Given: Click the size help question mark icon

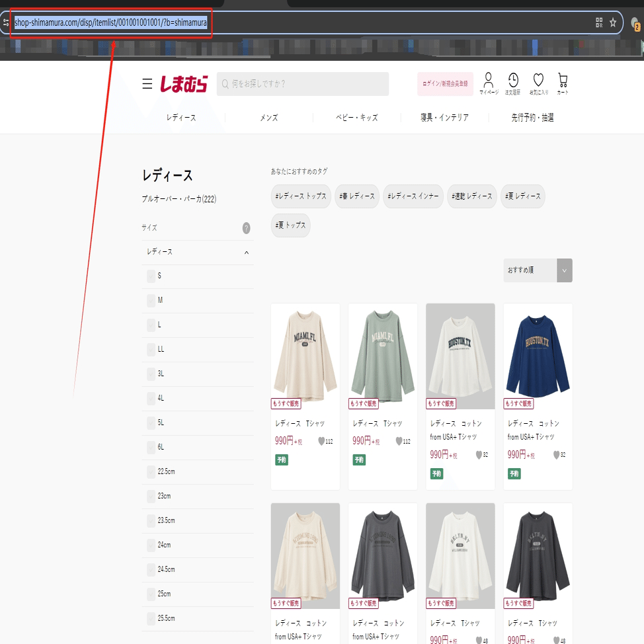Looking at the screenshot, I should point(246,228).
